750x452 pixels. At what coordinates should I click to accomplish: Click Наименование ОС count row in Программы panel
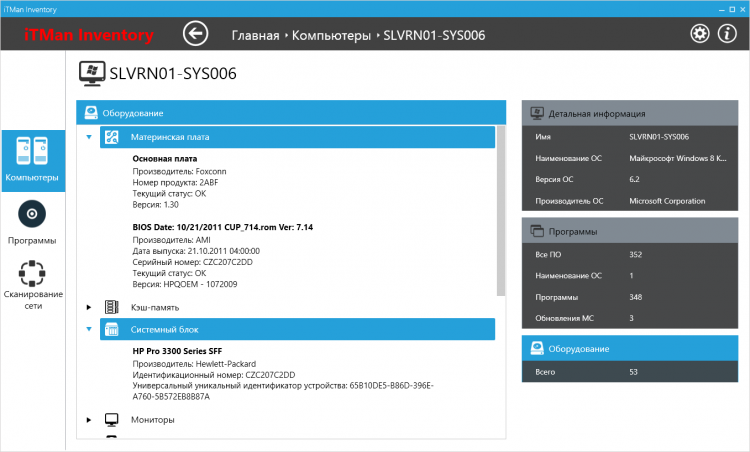(x=629, y=276)
